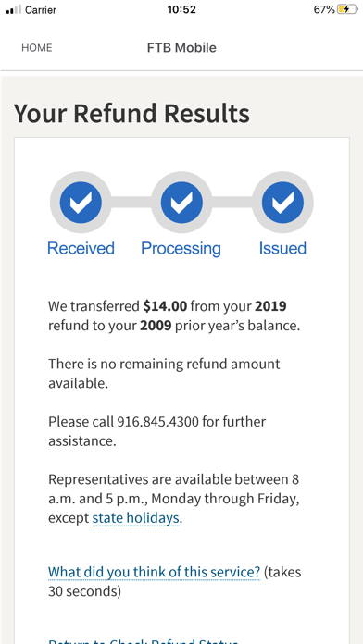The image size is (363, 644).
Task: Open the state holidays link
Action: tap(136, 518)
